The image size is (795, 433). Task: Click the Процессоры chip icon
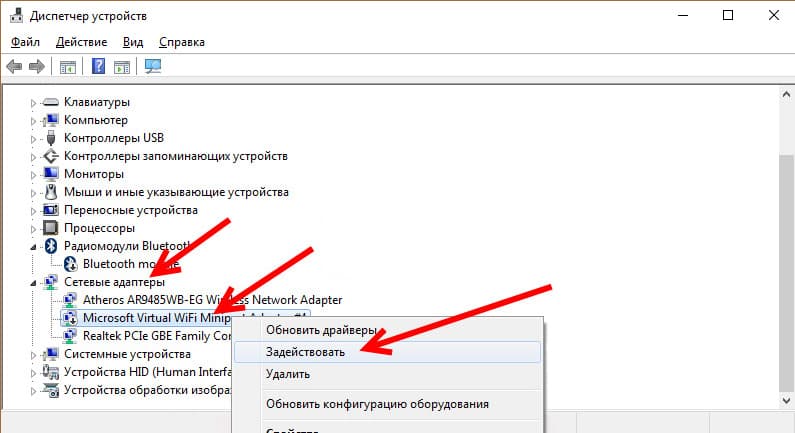click(x=51, y=228)
